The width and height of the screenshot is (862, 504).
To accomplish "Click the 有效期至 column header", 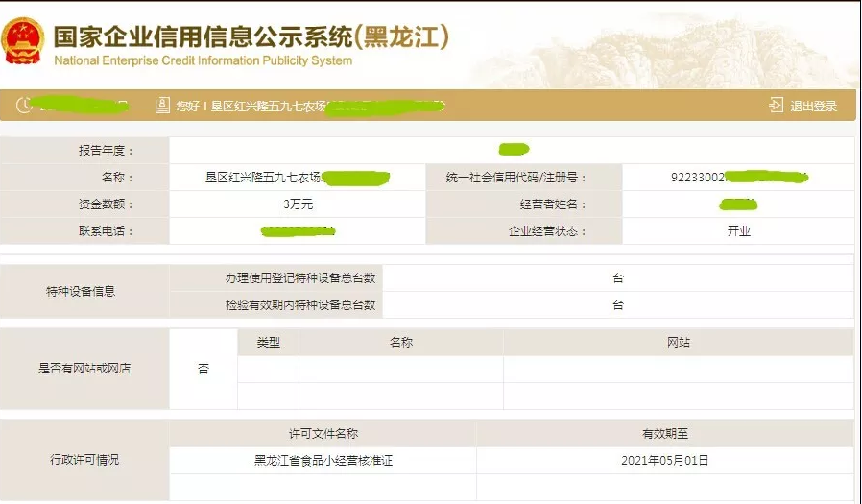I will (x=665, y=434).
